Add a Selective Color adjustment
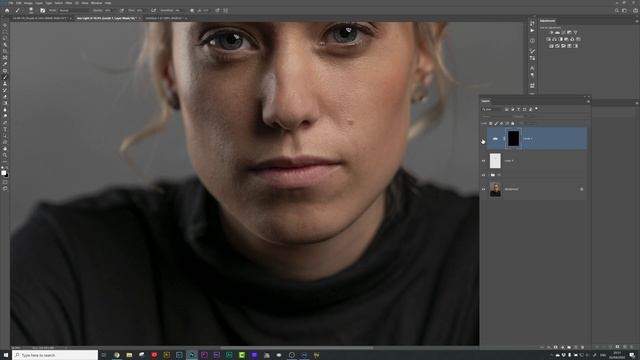Screen dimensions: 640x360 click(576, 46)
